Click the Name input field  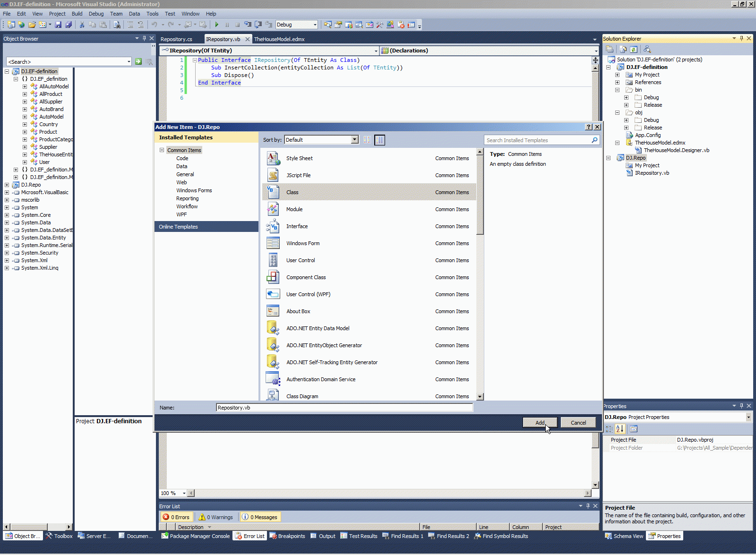coord(344,408)
